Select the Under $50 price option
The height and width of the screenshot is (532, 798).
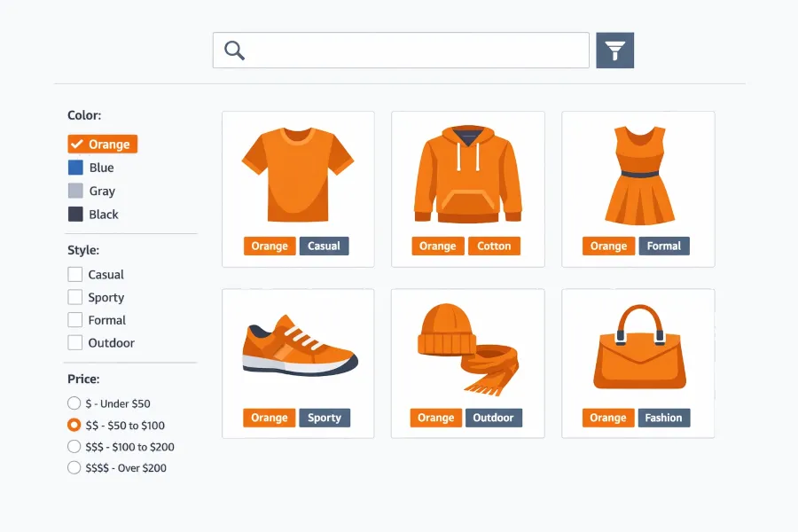click(x=74, y=403)
